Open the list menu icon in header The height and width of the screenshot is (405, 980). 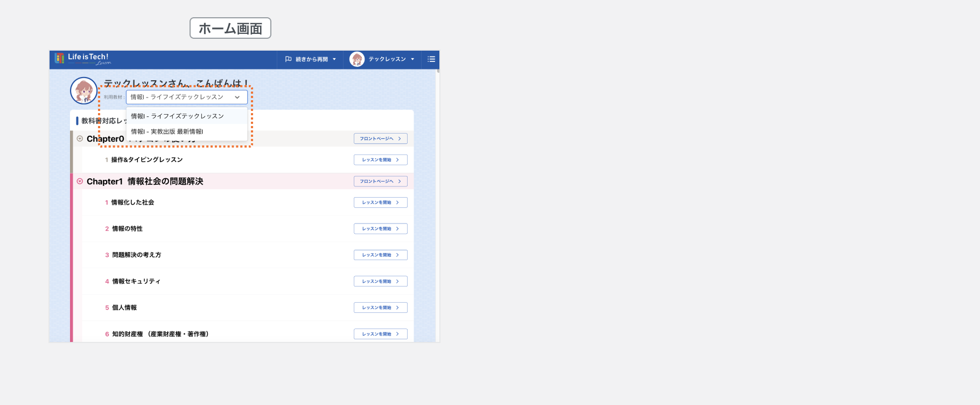click(431, 59)
